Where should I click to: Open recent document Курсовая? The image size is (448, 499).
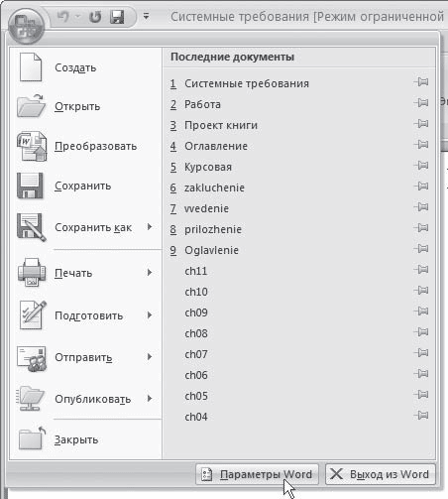pos(201,167)
